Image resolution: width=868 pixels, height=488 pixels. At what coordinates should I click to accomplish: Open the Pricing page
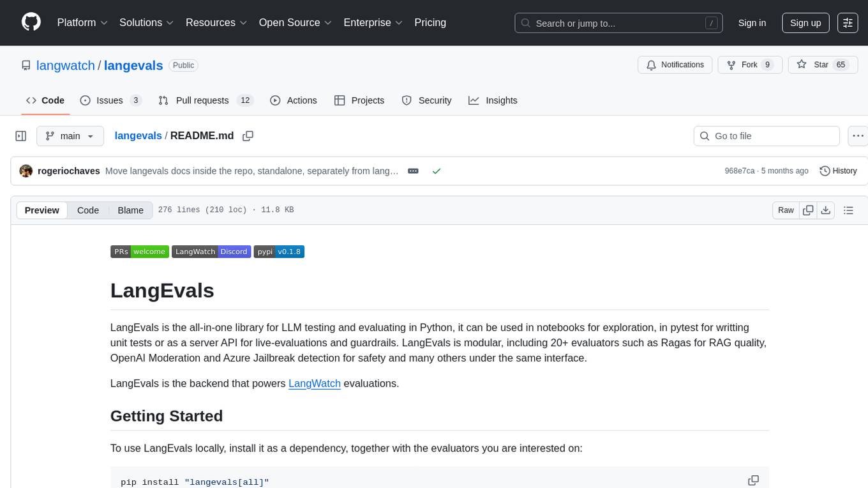tap(430, 22)
